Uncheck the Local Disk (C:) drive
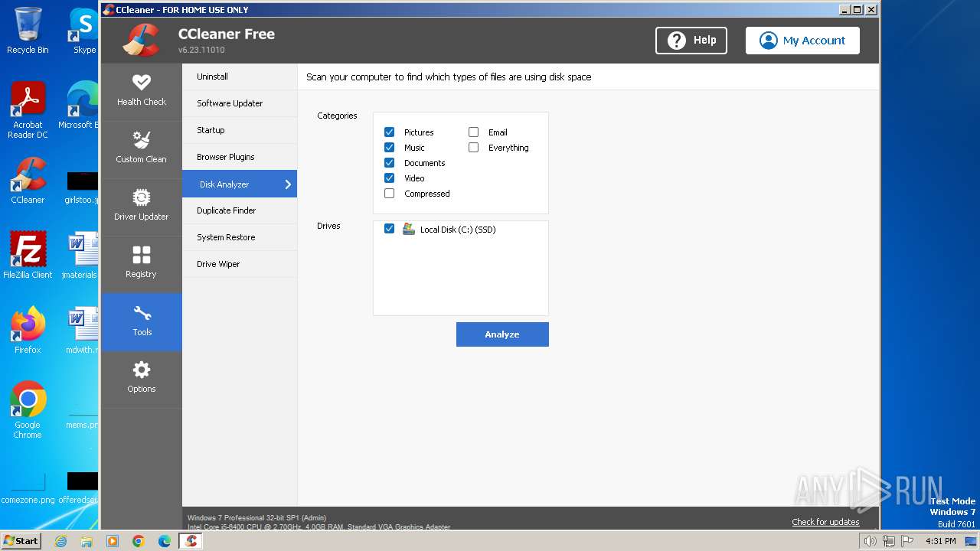Image resolution: width=980 pixels, height=551 pixels. pyautogui.click(x=389, y=229)
